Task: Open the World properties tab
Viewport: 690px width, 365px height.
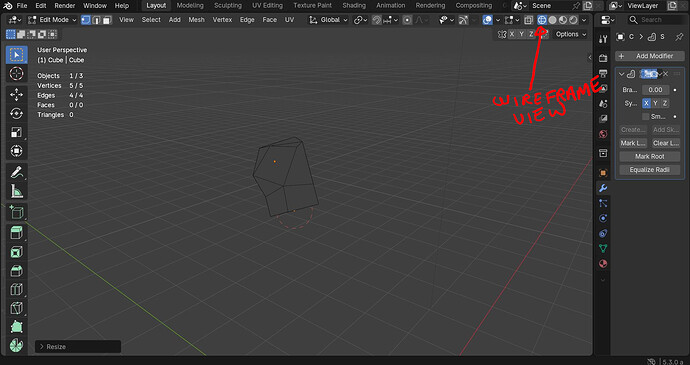Action: click(x=603, y=134)
